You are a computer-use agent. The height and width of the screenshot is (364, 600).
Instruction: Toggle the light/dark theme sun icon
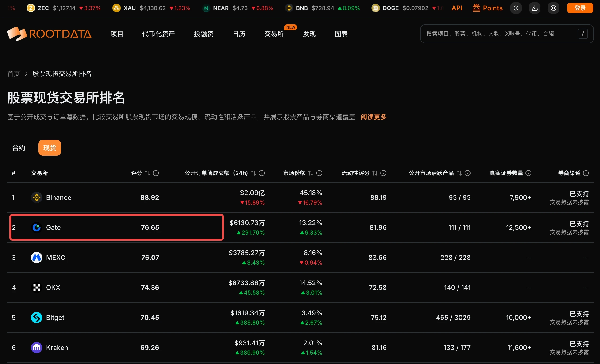tap(516, 8)
